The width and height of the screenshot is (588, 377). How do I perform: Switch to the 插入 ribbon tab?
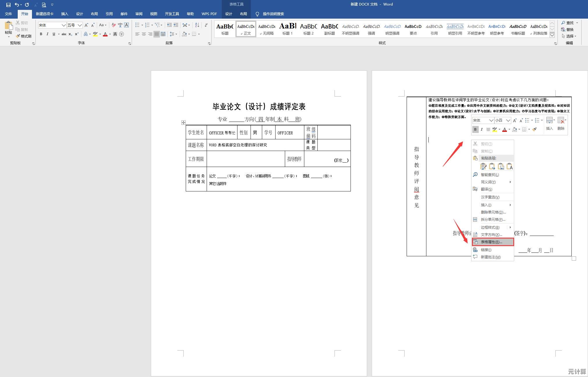(x=65, y=14)
